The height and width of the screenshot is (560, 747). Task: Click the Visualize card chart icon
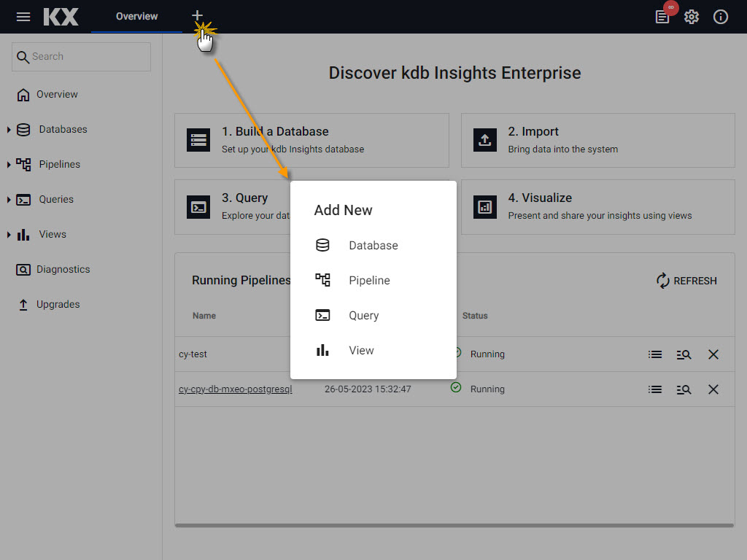[485, 206]
